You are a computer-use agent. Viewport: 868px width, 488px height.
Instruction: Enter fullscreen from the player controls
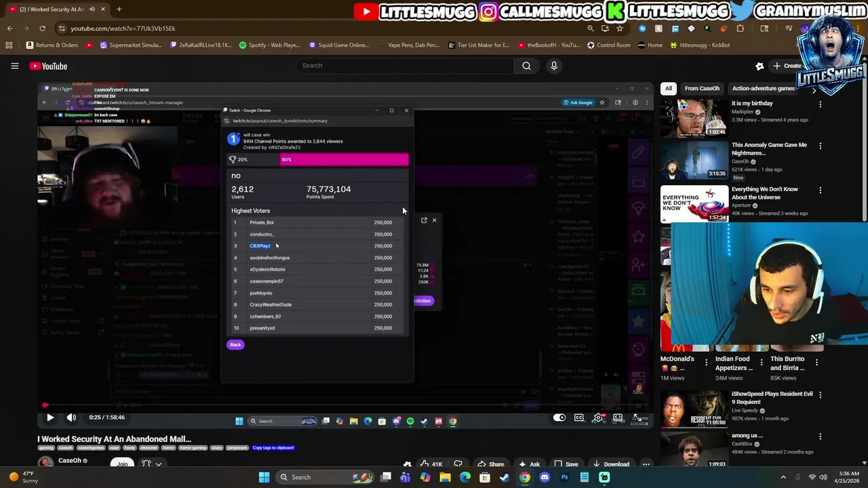[x=637, y=418]
